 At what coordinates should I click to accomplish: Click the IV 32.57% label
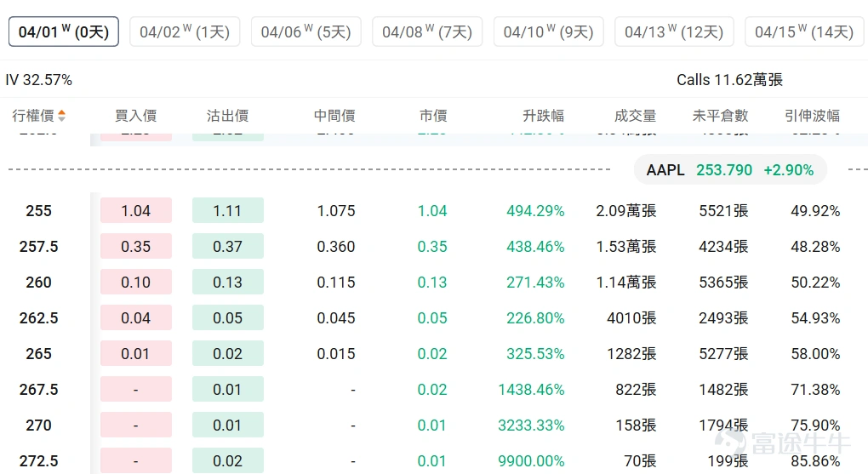[x=39, y=80]
